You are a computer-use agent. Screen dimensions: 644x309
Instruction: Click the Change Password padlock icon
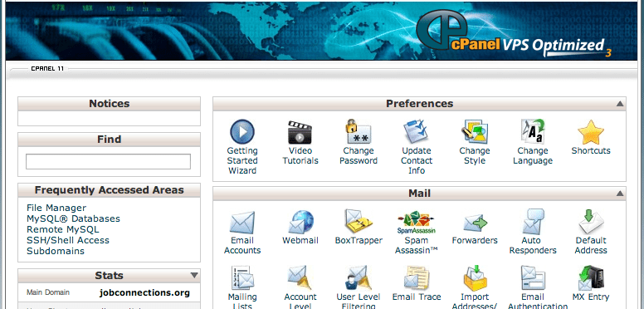tap(359, 131)
